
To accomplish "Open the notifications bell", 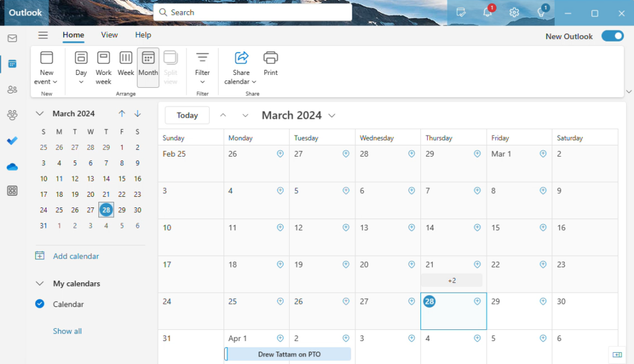I will click(x=488, y=12).
